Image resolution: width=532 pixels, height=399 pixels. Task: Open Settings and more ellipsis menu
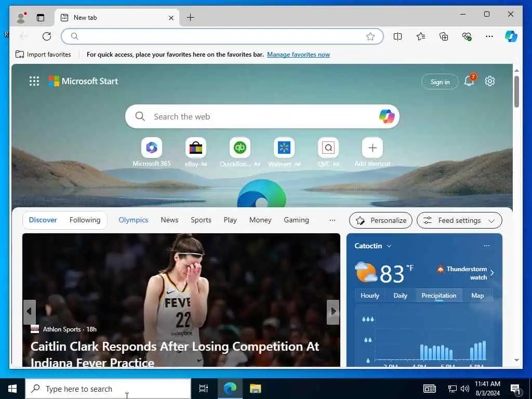pyautogui.click(x=489, y=36)
